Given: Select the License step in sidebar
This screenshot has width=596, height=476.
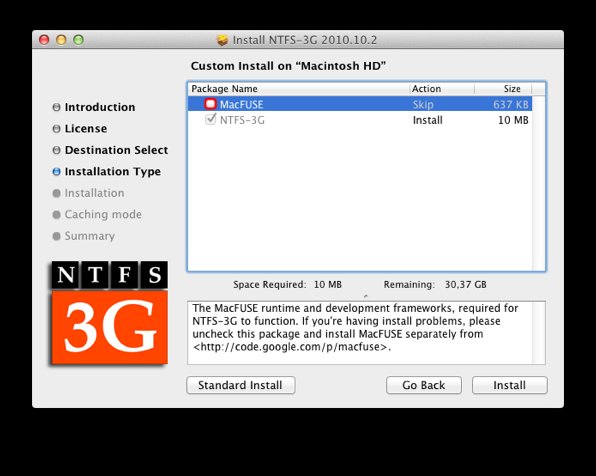Looking at the screenshot, I should tap(86, 129).
